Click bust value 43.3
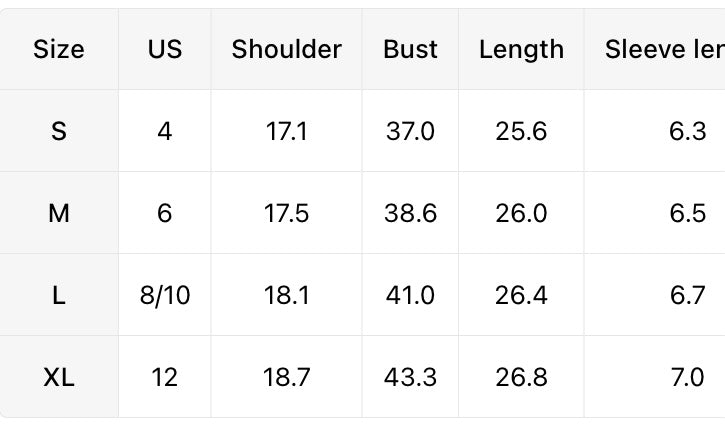Screen dimensions: 725x424 (x=410, y=377)
